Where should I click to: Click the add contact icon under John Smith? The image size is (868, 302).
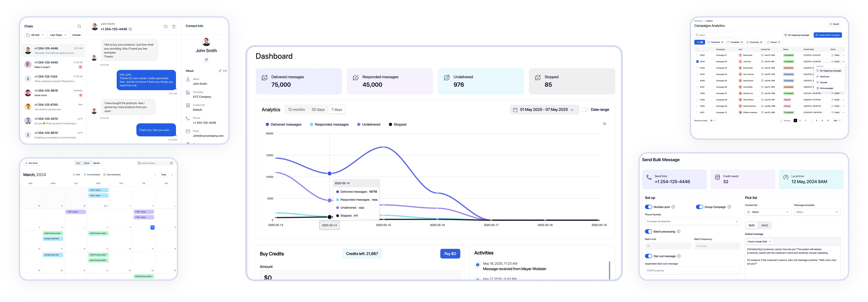tap(206, 60)
